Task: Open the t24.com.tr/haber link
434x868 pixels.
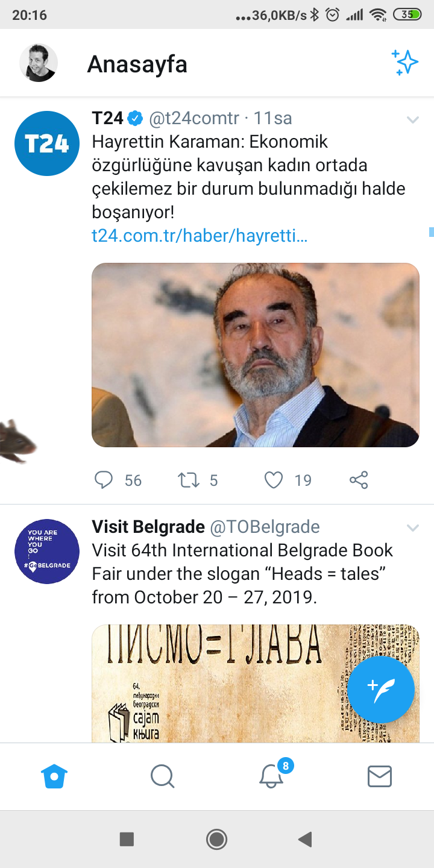Action: tap(200, 236)
